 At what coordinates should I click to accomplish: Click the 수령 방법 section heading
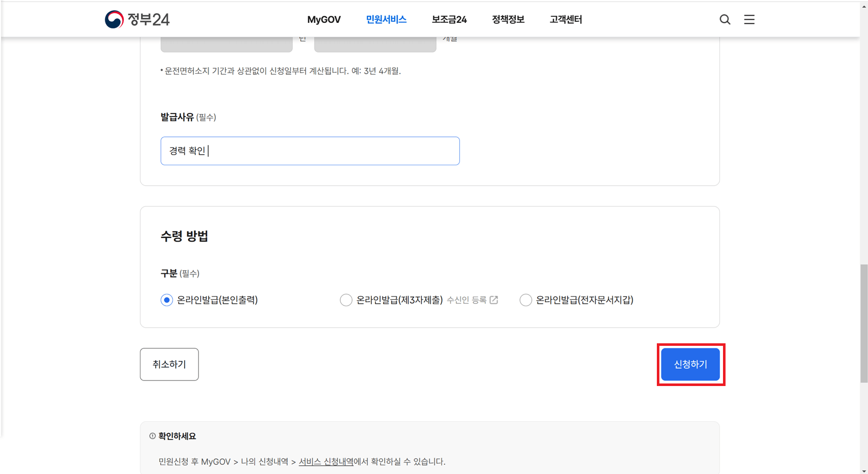pos(184,236)
